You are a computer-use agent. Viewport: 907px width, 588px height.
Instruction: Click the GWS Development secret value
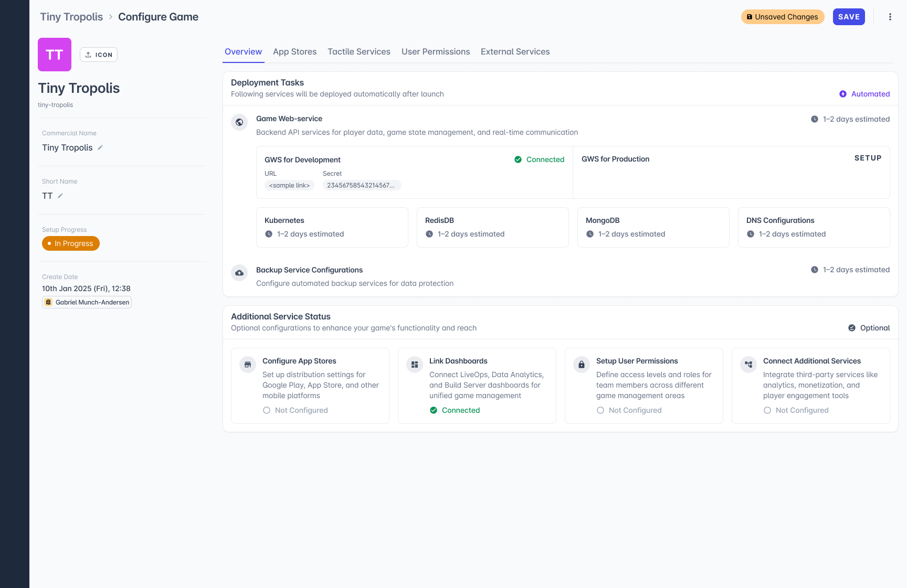362,185
